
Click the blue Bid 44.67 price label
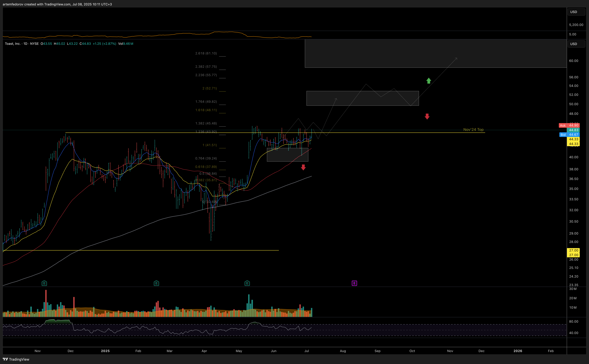tap(569, 135)
